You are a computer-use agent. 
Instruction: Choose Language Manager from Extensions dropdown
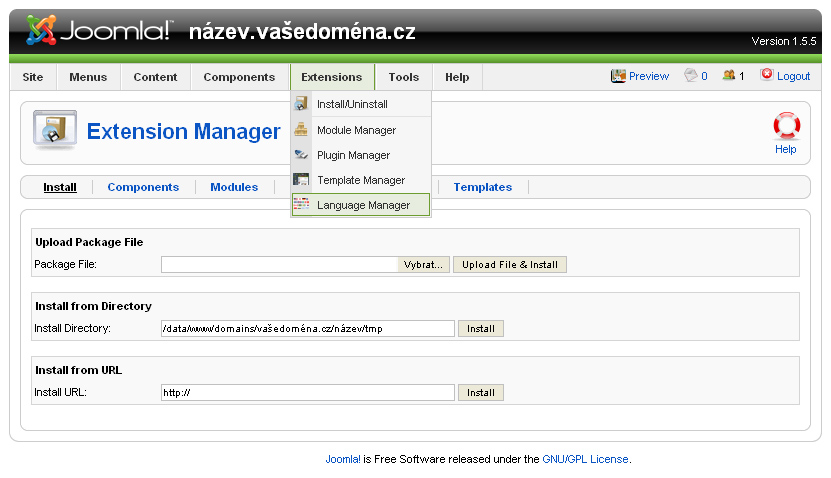[x=361, y=205]
